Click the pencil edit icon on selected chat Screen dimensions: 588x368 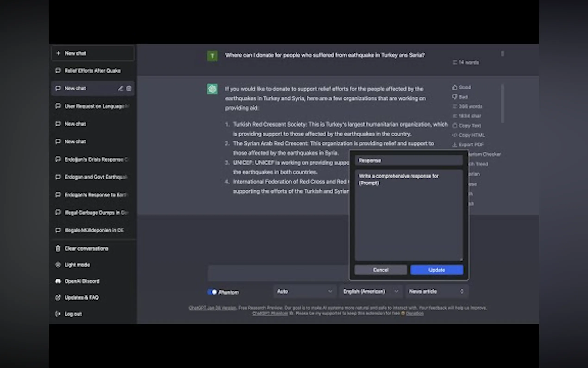coord(120,88)
